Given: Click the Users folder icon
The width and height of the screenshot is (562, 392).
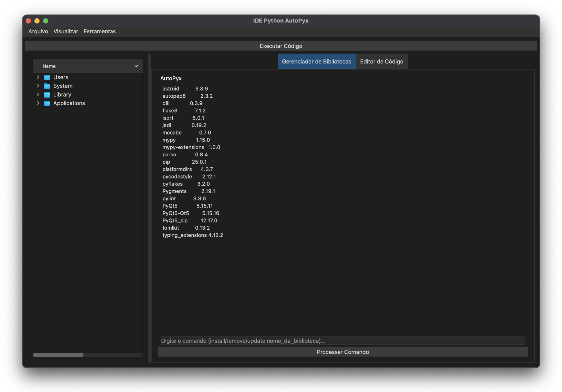Looking at the screenshot, I should click(47, 77).
